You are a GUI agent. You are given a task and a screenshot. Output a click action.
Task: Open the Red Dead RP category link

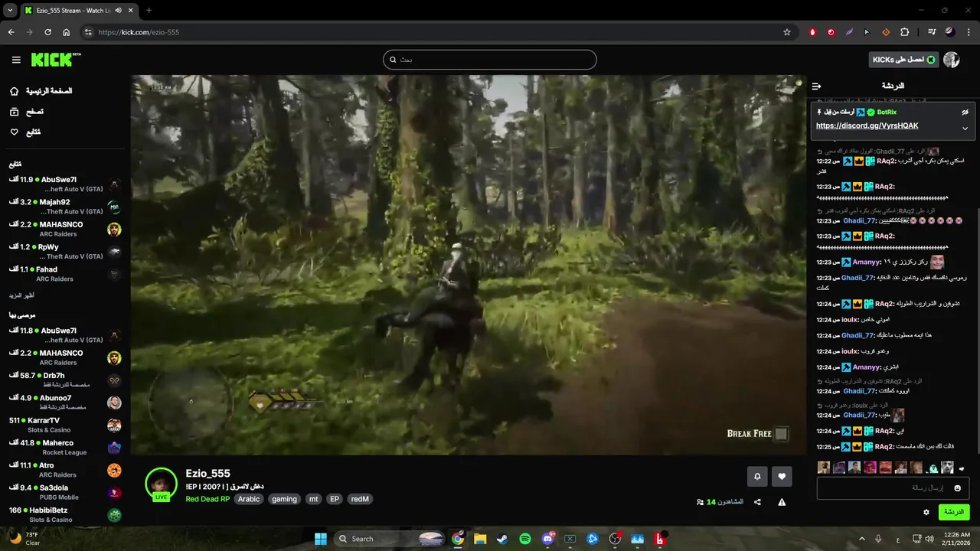tap(207, 499)
